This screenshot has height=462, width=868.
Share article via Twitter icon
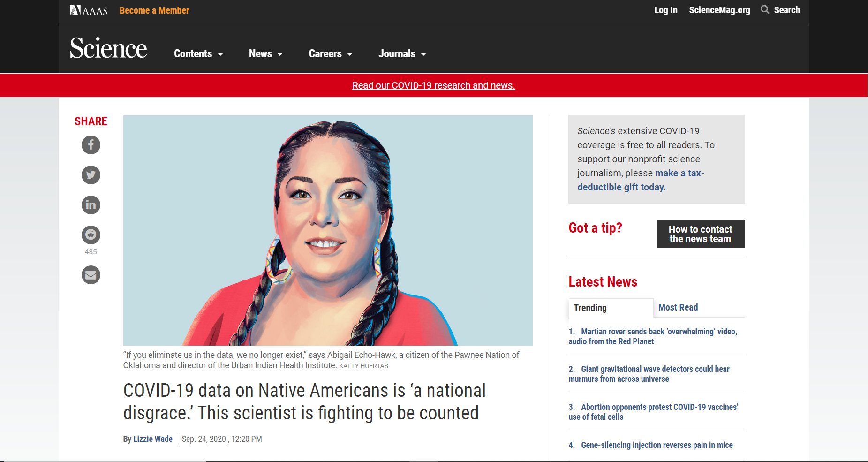pos(91,175)
